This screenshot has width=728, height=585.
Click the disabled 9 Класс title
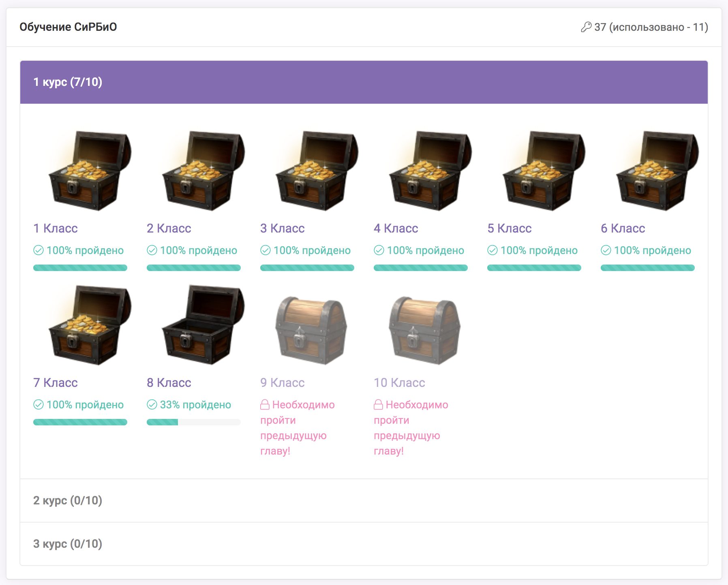[x=283, y=383]
